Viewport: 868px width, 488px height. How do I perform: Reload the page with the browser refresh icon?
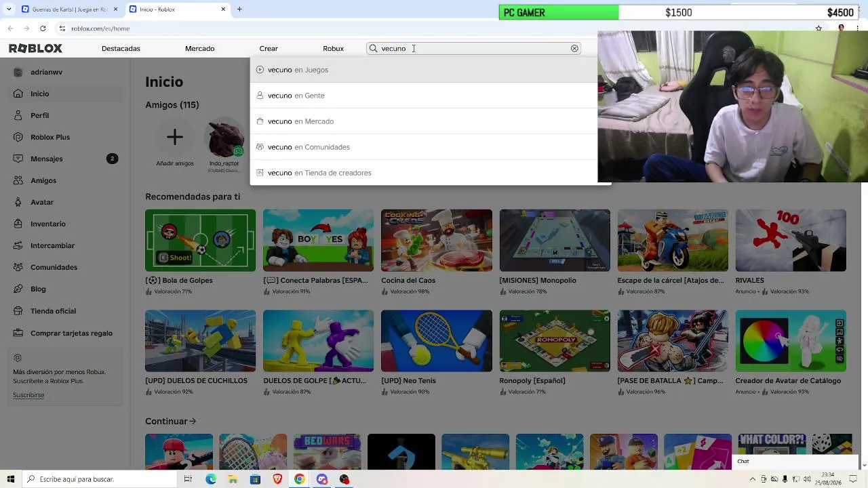click(43, 28)
